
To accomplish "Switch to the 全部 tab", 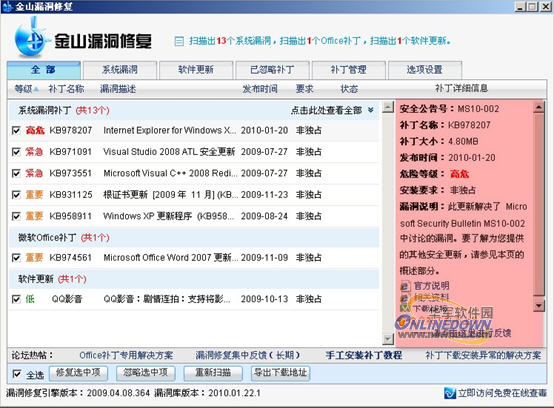I will [43, 70].
